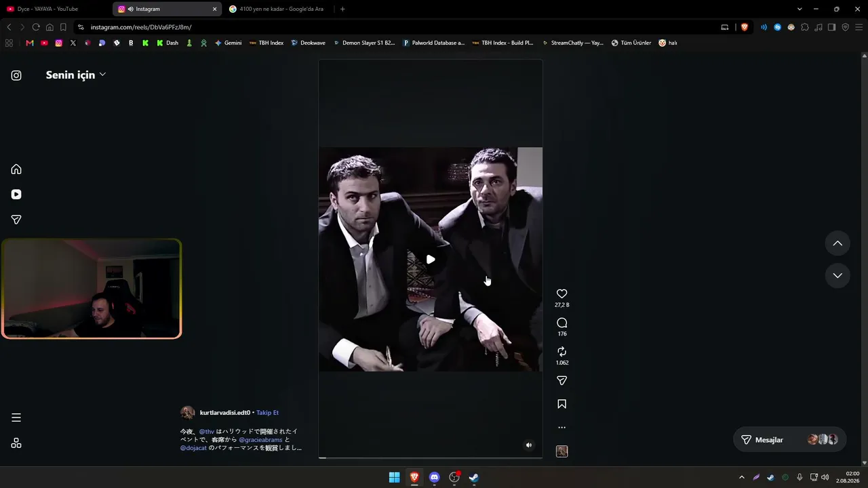Play the paused reel video

pyautogui.click(x=431, y=260)
